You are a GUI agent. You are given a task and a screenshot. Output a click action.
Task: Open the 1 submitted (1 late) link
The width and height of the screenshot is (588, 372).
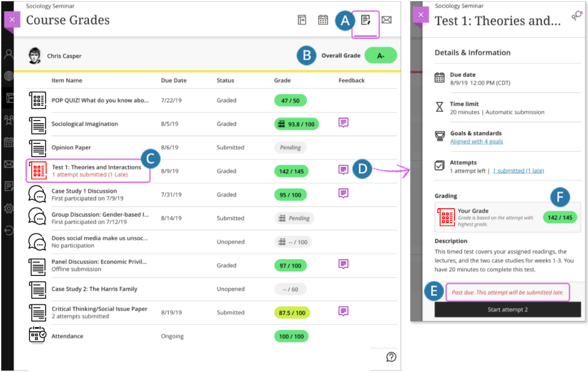click(518, 171)
